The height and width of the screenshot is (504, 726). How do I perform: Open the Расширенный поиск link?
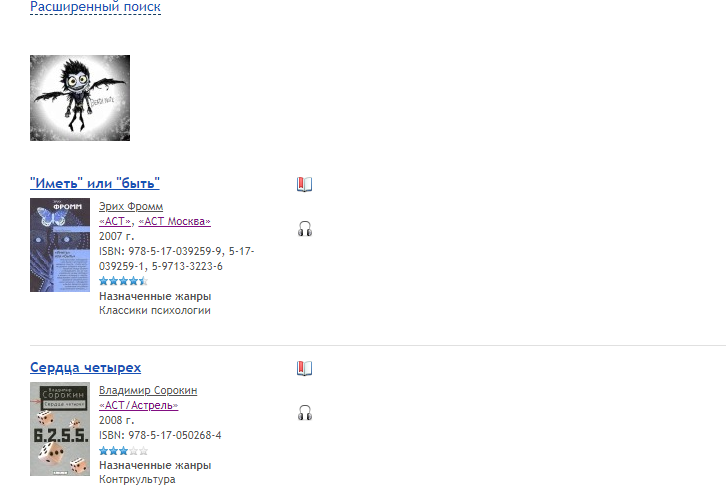pyautogui.click(x=95, y=6)
